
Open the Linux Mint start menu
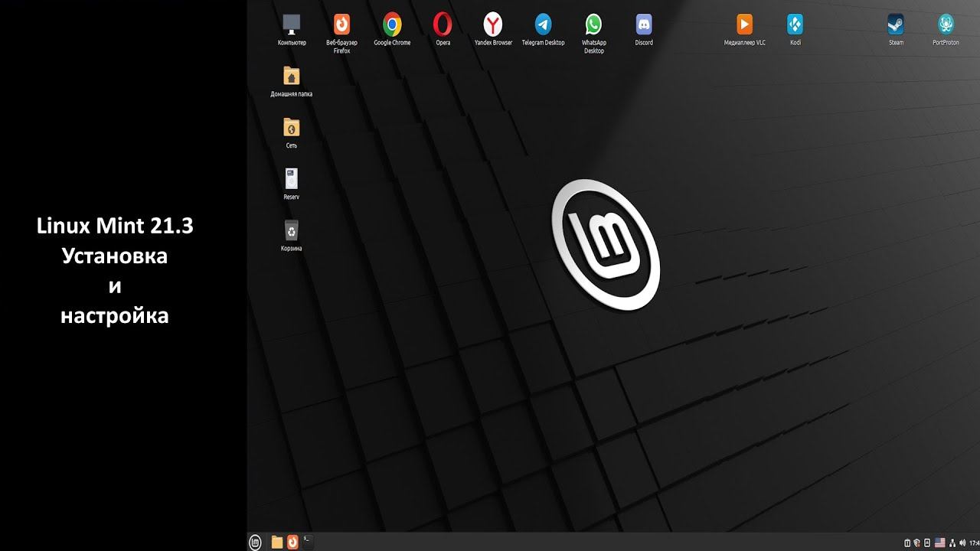click(256, 542)
